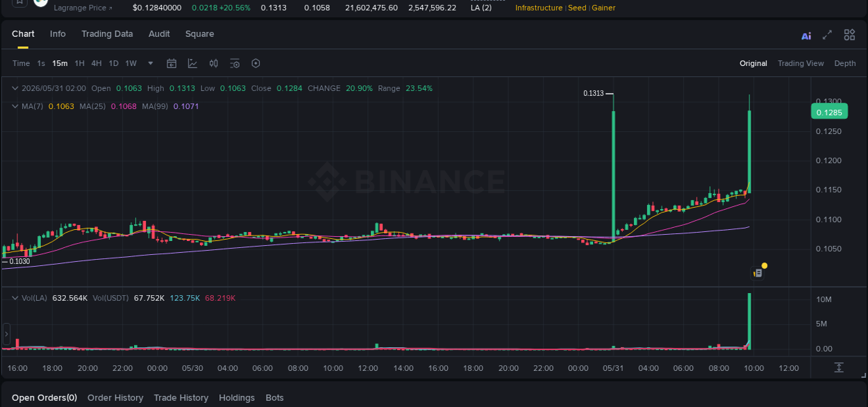Click the 0.1030 low price marker
This screenshot has width=868, height=407.
point(19,261)
